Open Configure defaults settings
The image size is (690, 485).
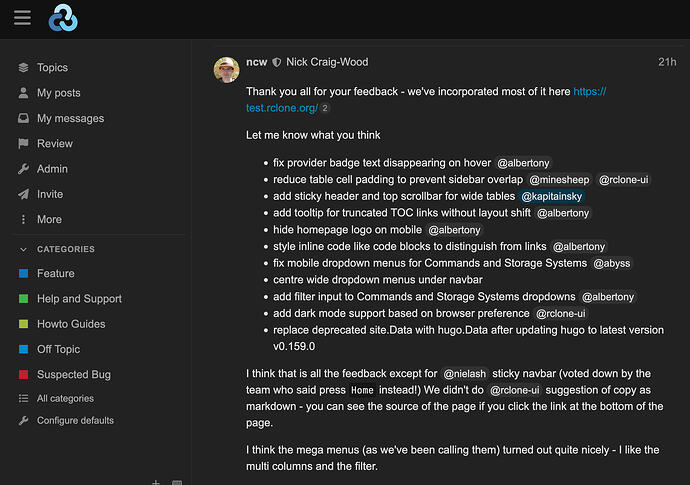75,420
